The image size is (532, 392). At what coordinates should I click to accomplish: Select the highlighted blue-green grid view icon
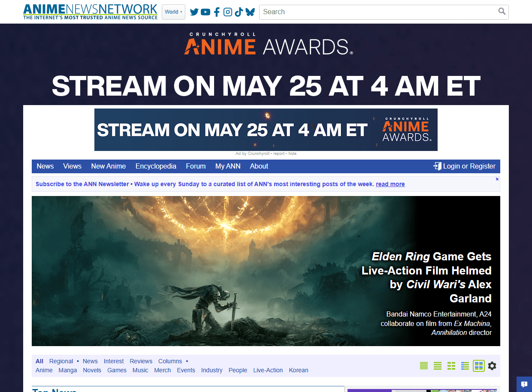coord(479,366)
